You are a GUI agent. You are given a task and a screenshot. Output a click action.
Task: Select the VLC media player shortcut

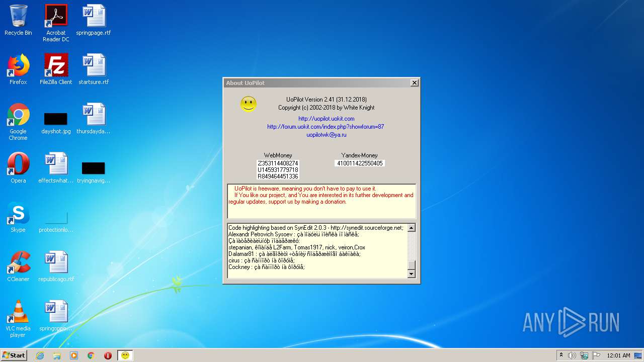[x=18, y=319]
